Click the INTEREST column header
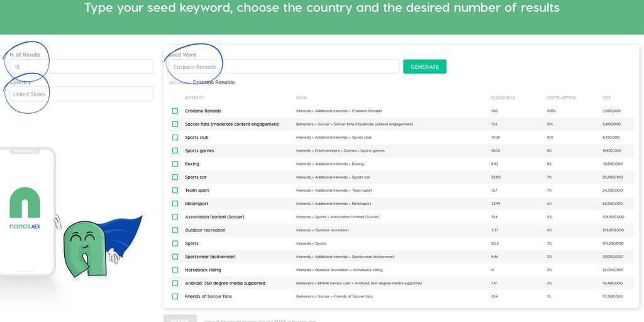This screenshot has height=322, width=644. click(x=194, y=97)
